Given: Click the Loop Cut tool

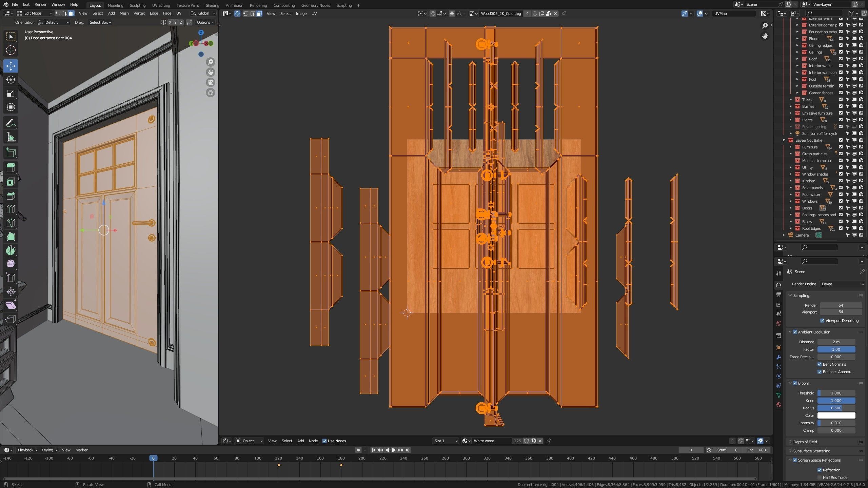Looking at the screenshot, I should pos(11,209).
